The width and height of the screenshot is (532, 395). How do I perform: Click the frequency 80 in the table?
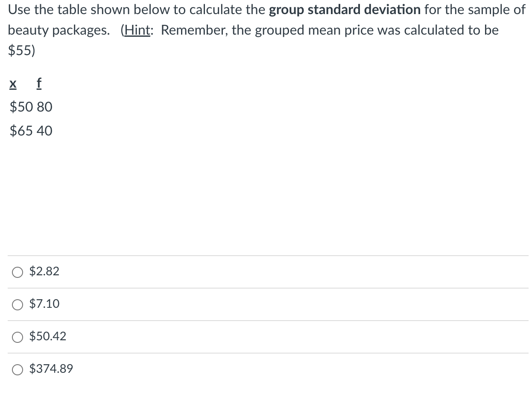(44, 107)
